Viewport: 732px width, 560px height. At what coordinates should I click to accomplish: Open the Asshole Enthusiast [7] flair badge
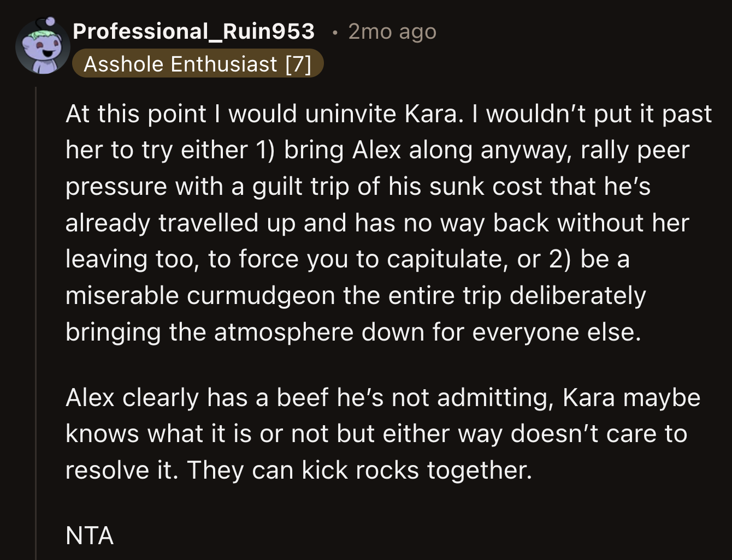pyautogui.click(x=197, y=64)
